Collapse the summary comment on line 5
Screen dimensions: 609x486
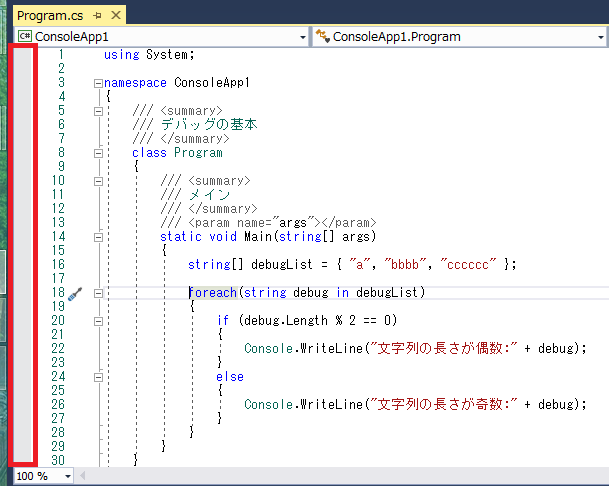[98, 111]
